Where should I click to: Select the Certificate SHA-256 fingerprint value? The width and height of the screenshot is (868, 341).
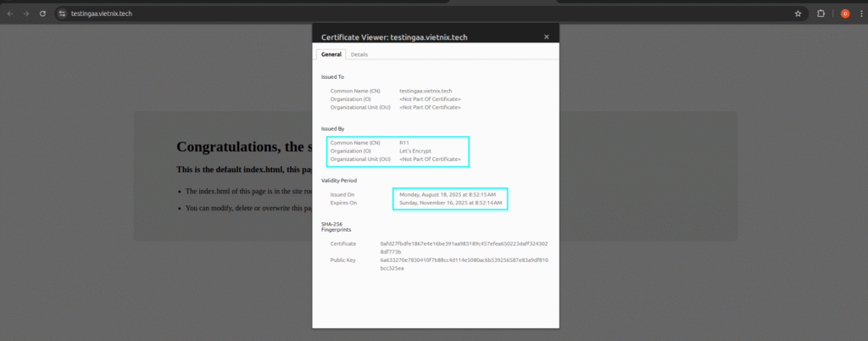pyautogui.click(x=464, y=248)
